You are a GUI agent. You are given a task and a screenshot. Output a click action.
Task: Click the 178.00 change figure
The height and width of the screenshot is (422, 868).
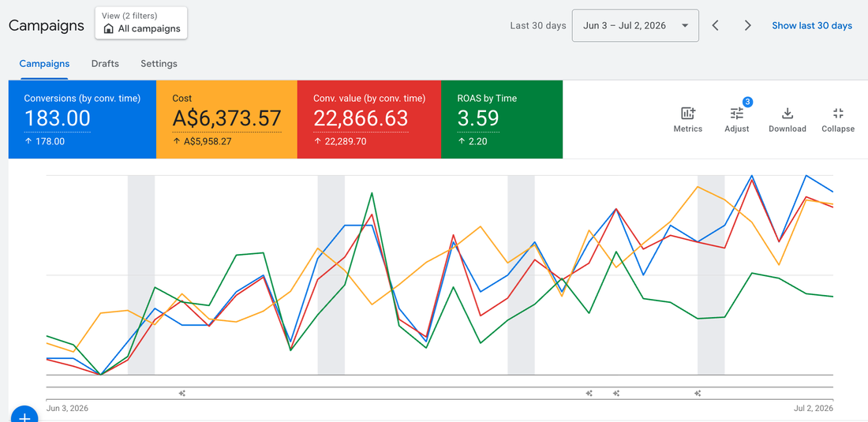pos(49,142)
